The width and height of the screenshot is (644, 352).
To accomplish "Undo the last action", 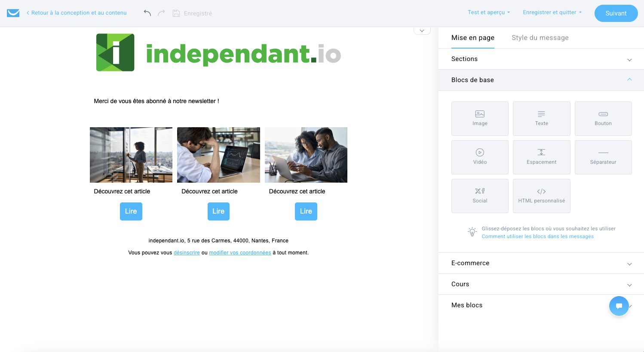I will coord(147,13).
